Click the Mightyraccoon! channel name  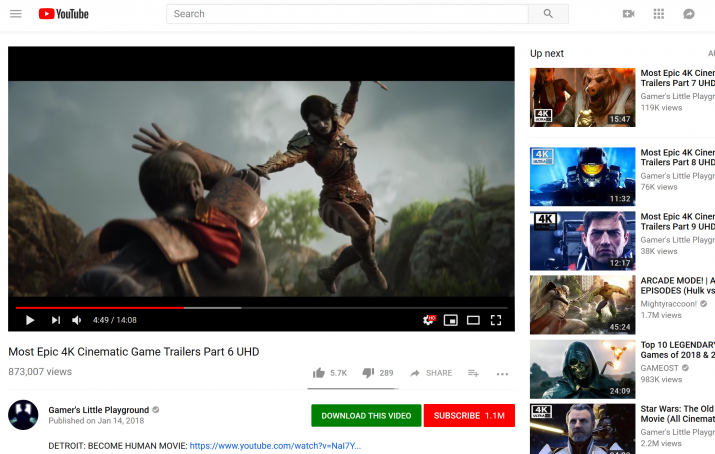(x=668, y=304)
